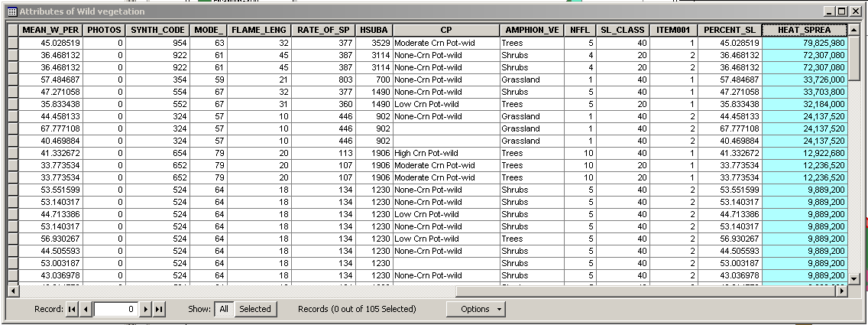This screenshot has width=868, height=325.
Task: Select the SYNTH_CODE column header
Action: coord(157,31)
